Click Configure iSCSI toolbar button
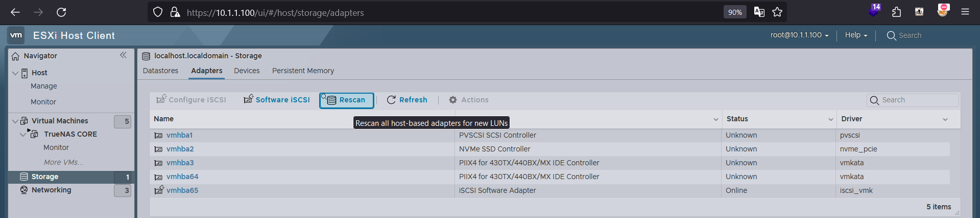The height and width of the screenshot is (218, 980). (x=192, y=100)
